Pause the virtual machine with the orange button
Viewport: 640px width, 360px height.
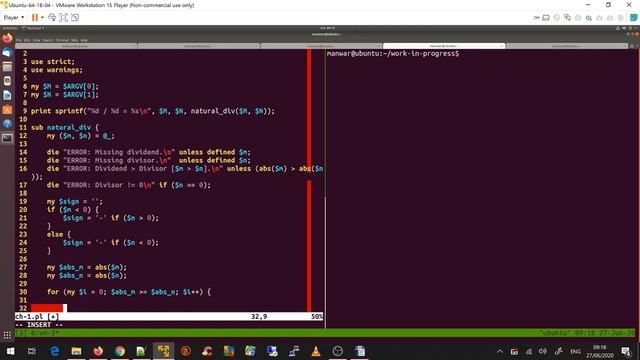click(x=35, y=18)
